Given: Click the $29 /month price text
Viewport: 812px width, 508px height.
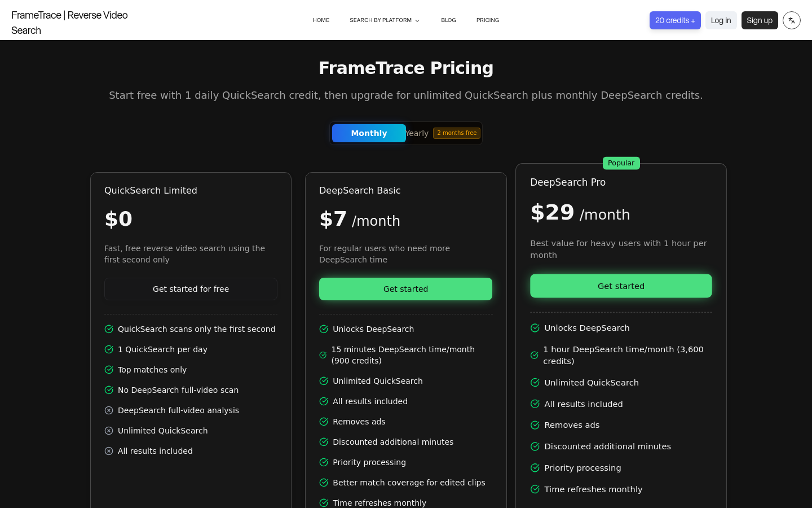Looking at the screenshot, I should (x=580, y=213).
